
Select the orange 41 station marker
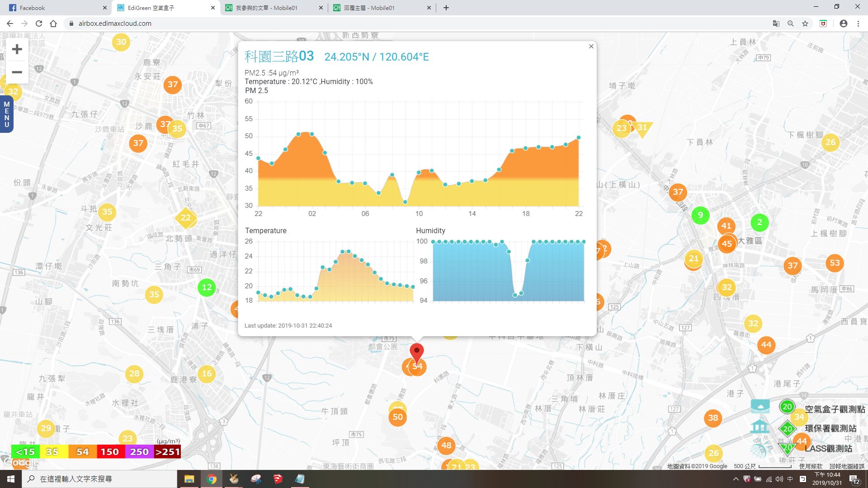coord(726,226)
